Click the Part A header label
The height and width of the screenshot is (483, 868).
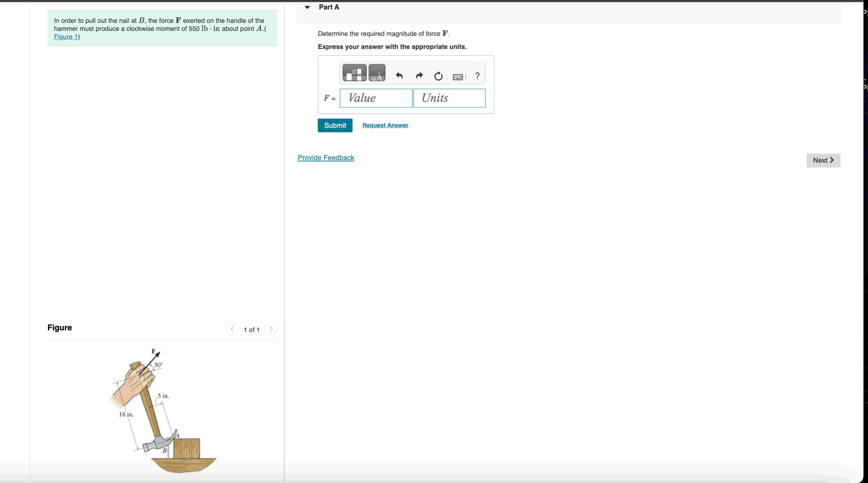(329, 7)
